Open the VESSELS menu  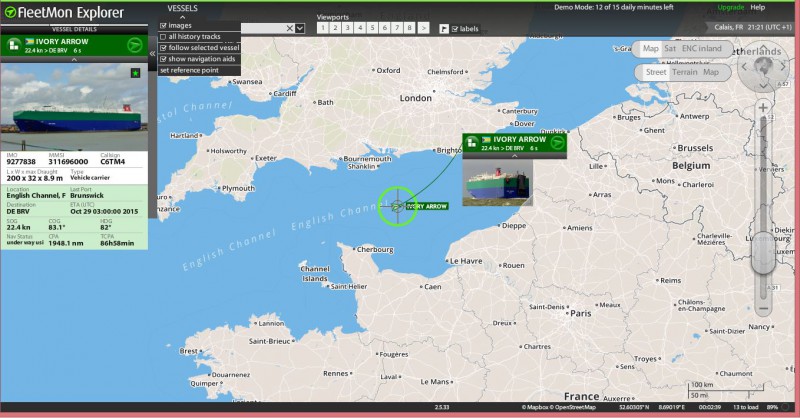tap(182, 8)
